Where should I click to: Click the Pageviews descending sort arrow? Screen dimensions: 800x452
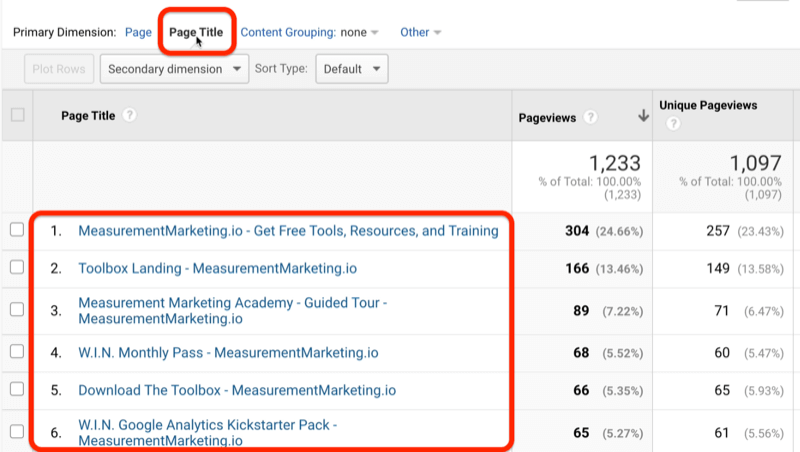click(x=643, y=116)
